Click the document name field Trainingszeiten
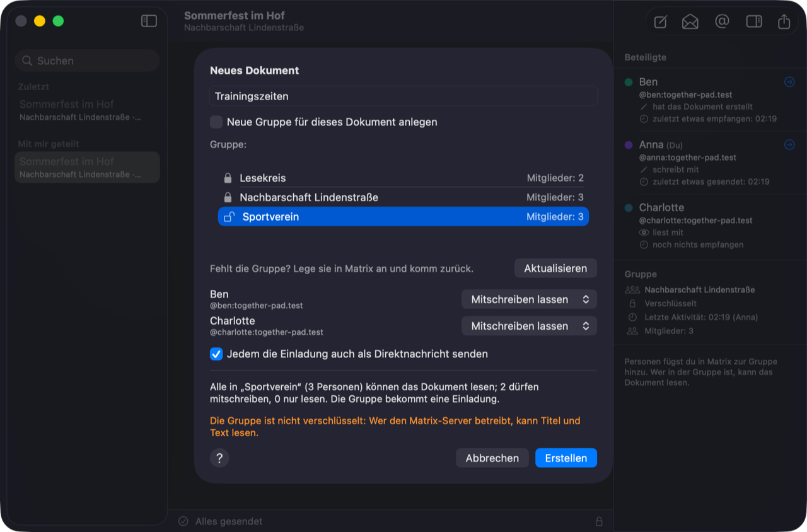This screenshot has width=807, height=532. click(403, 96)
